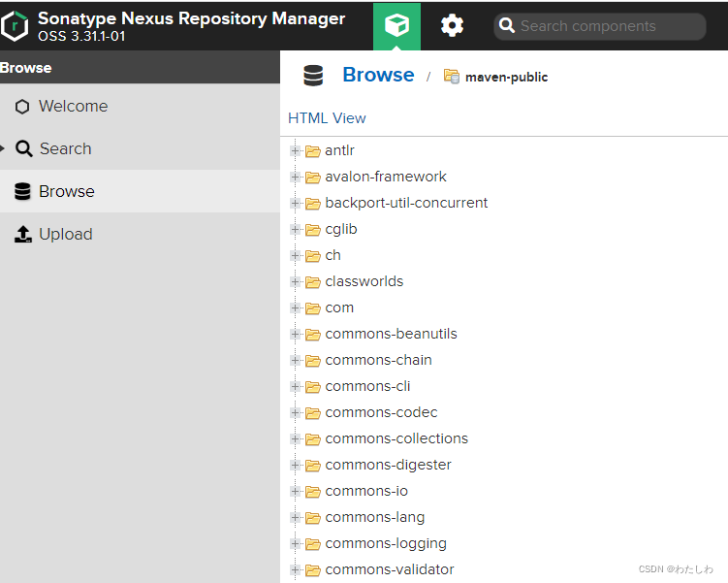Select the commons-collections tree item

click(396, 438)
